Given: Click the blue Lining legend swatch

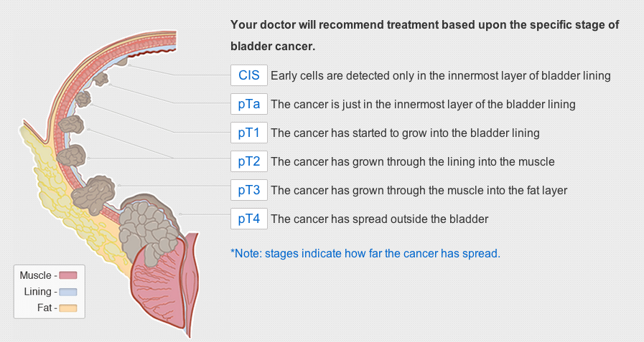Looking at the screenshot, I should pos(68,292).
